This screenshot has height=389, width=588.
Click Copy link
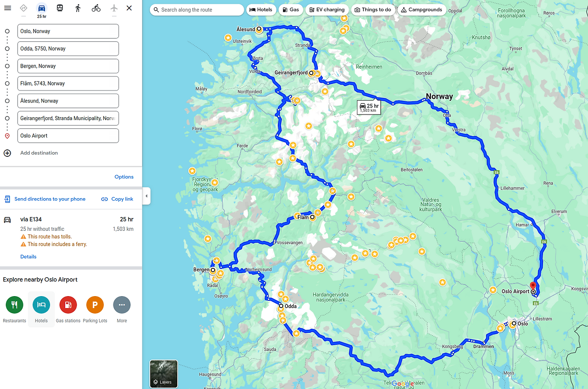pos(117,199)
